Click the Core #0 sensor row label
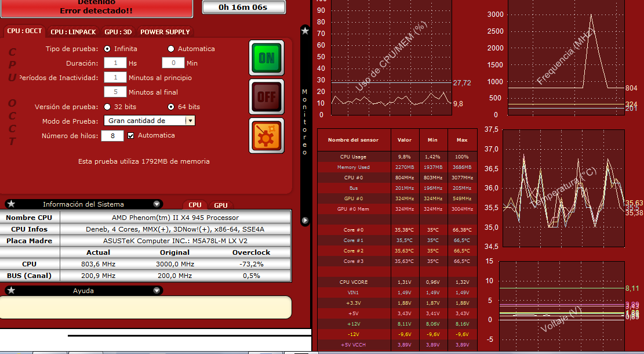Screen dimensions: 644x354 coord(353,230)
